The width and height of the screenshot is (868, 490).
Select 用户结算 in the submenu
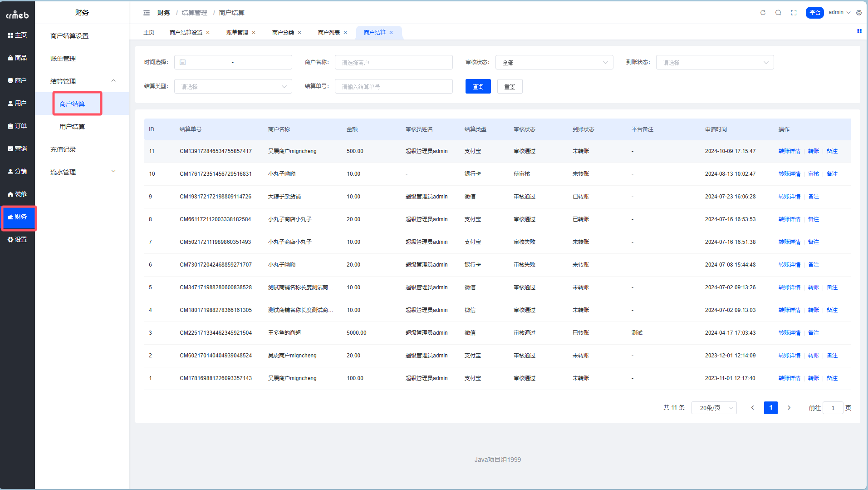[72, 126]
